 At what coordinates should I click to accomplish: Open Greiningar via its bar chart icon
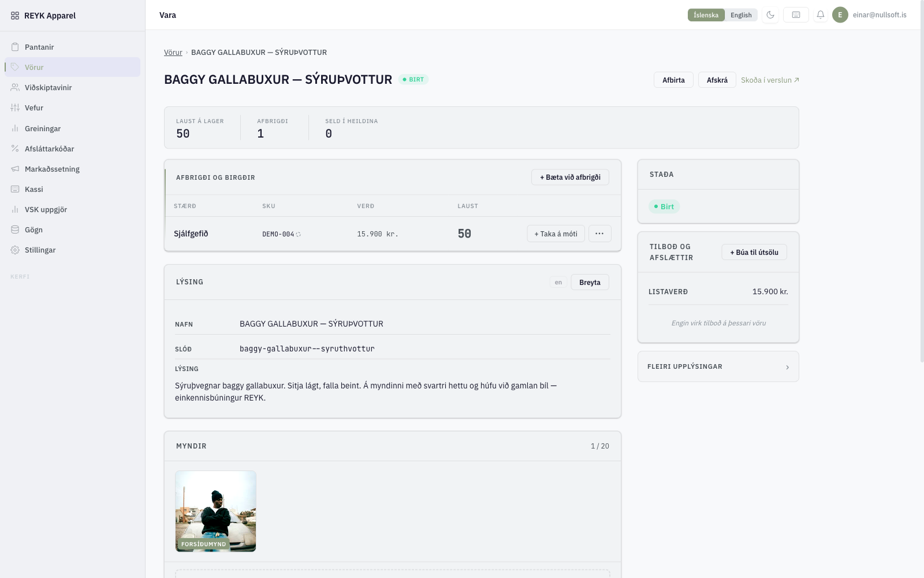tap(15, 128)
